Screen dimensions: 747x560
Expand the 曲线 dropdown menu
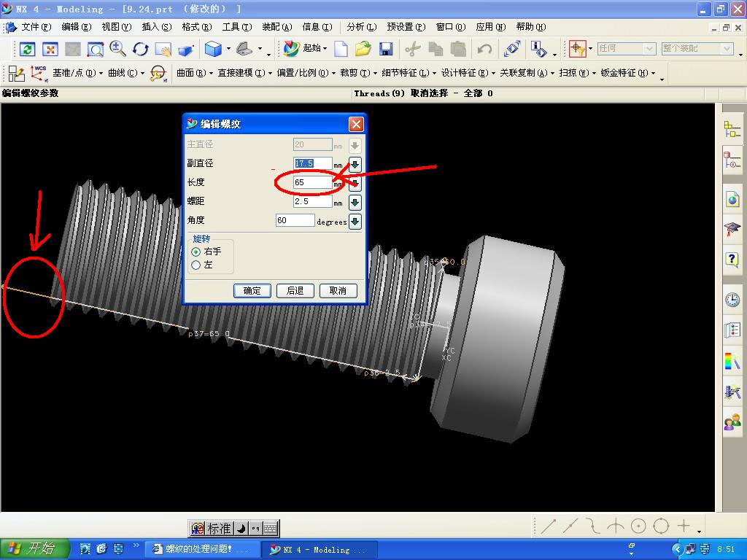coord(125,73)
